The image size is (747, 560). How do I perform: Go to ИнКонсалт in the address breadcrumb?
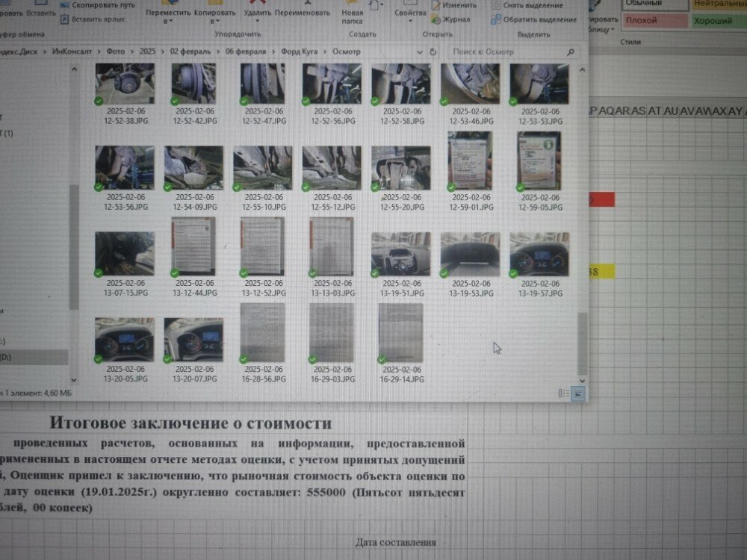point(72,52)
